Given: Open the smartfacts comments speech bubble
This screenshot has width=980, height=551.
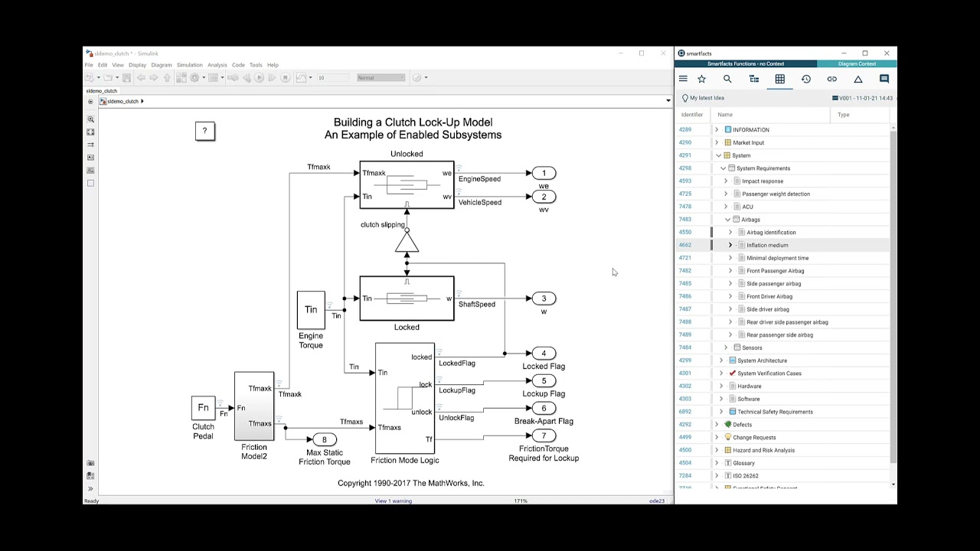Looking at the screenshot, I should point(884,79).
